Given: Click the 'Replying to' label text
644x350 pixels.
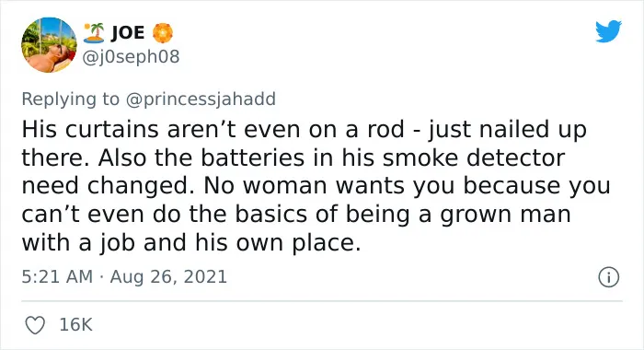Looking at the screenshot, I should click(x=70, y=99).
